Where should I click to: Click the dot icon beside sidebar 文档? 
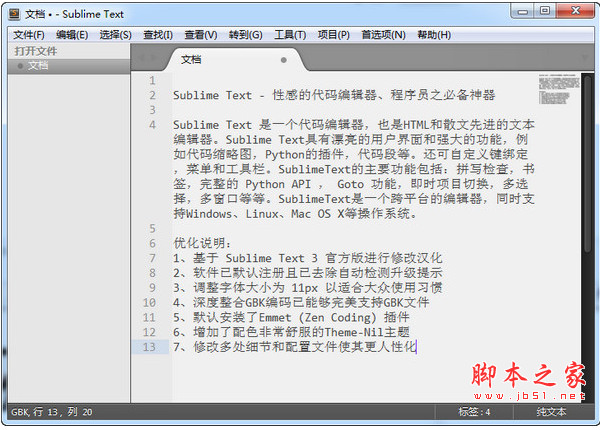pyautogui.click(x=20, y=66)
